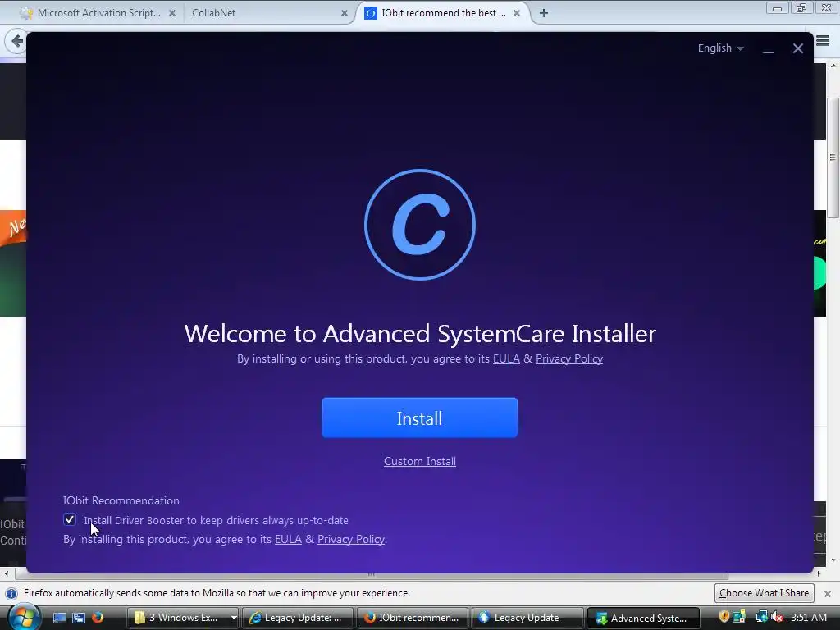The height and width of the screenshot is (630, 840).
Task: Click the vertical scrollbar down arrow
Action: coord(833,559)
